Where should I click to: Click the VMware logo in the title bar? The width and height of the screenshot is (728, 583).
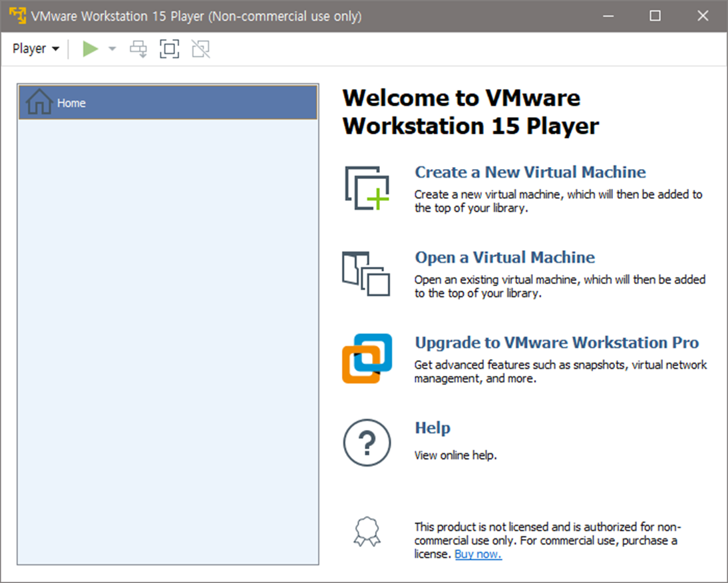[x=17, y=16]
